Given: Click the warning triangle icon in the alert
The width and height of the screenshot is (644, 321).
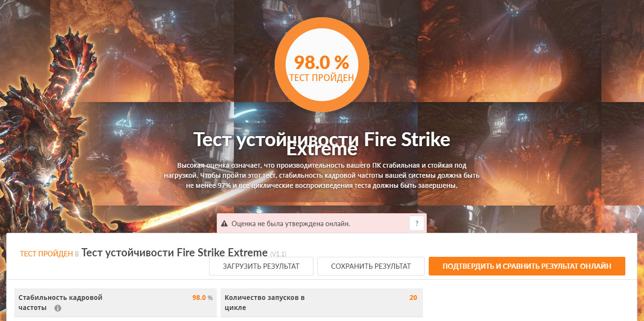Looking at the screenshot, I should point(224,224).
